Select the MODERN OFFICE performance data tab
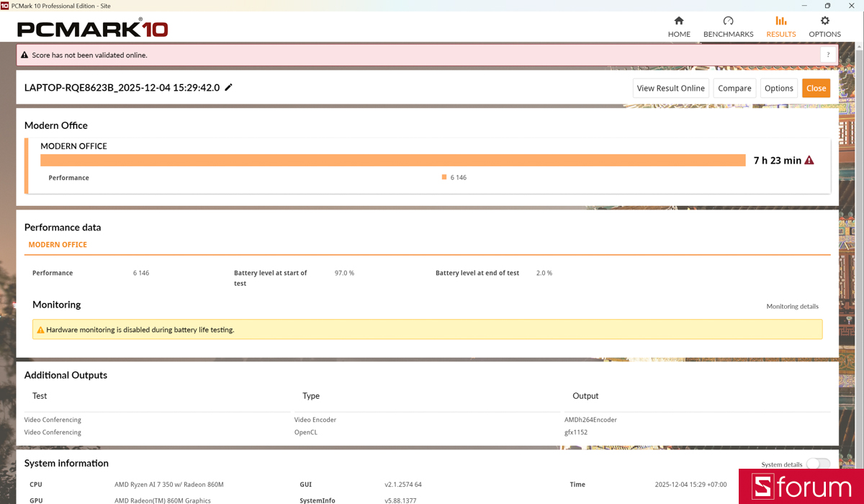The width and height of the screenshot is (864, 504). click(x=58, y=245)
